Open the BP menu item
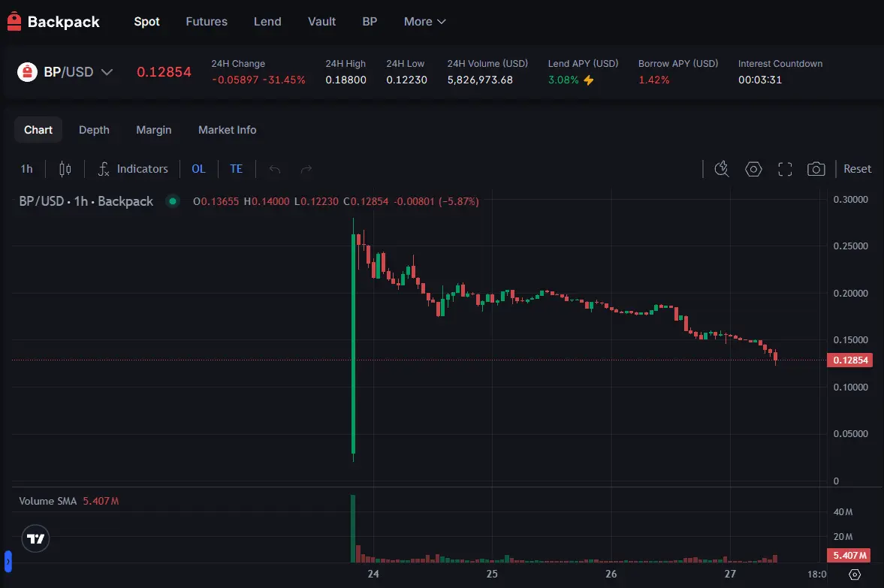The width and height of the screenshot is (884, 588). 370,22
